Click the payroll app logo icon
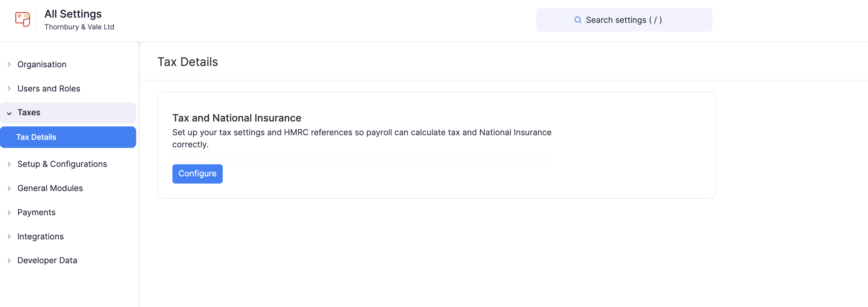This screenshot has width=868, height=307. [x=23, y=19]
